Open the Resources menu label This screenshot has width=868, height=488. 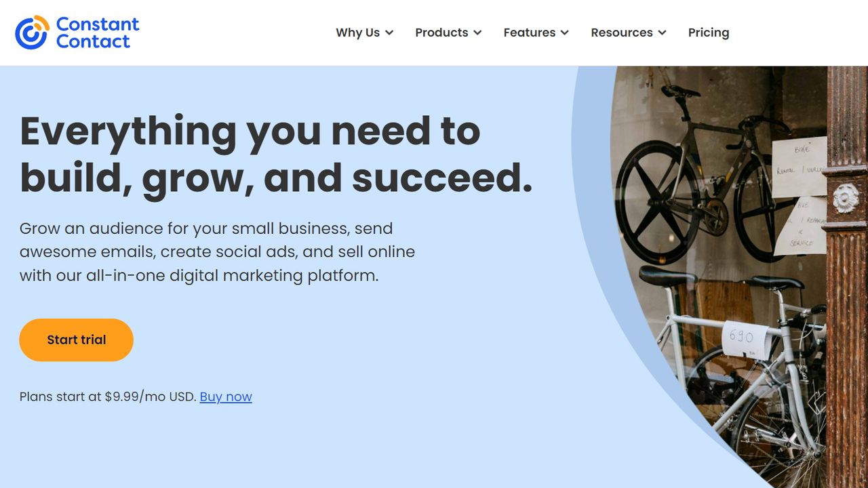[x=622, y=33]
